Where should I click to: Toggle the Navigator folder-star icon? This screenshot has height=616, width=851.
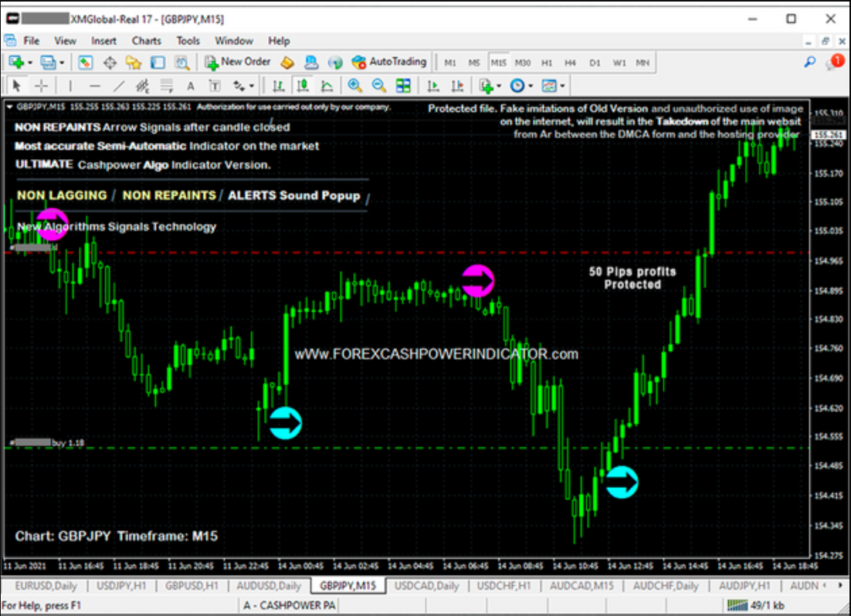pyautogui.click(x=134, y=63)
